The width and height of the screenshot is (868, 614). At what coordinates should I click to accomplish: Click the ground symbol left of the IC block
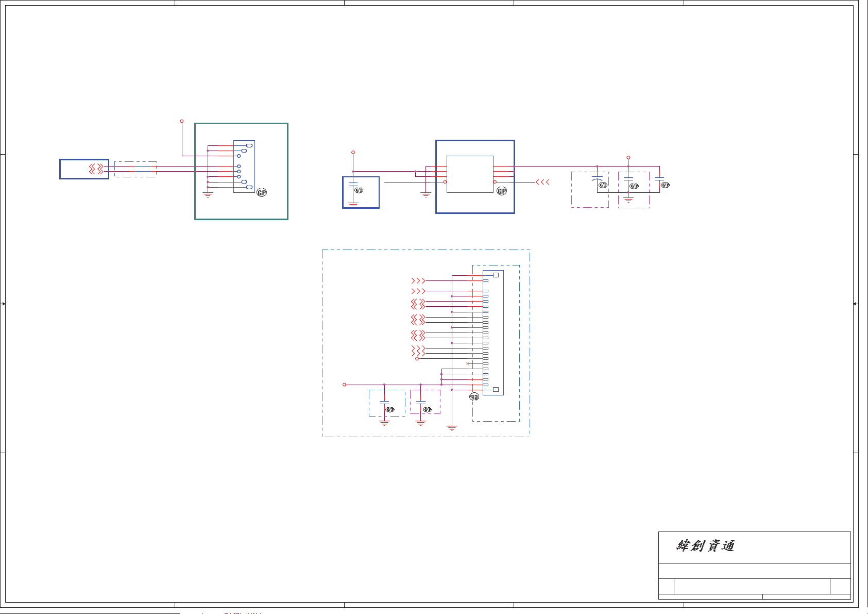(426, 195)
